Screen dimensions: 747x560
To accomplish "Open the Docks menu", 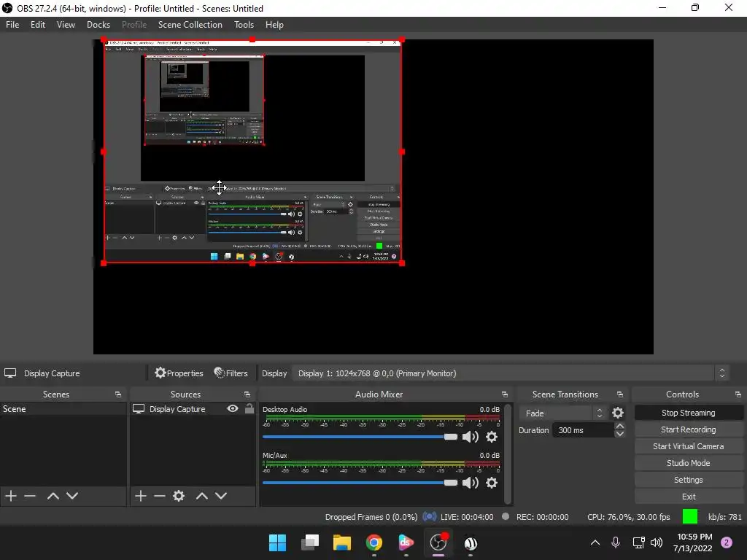I will click(x=98, y=25).
